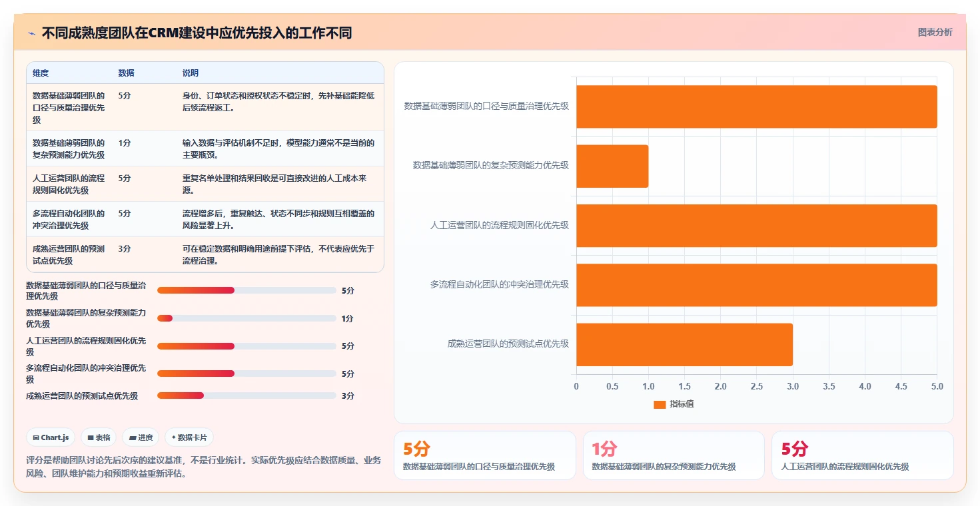This screenshot has width=980, height=506.
Task: Click the 1分 label beside progress bar
Action: [348, 319]
